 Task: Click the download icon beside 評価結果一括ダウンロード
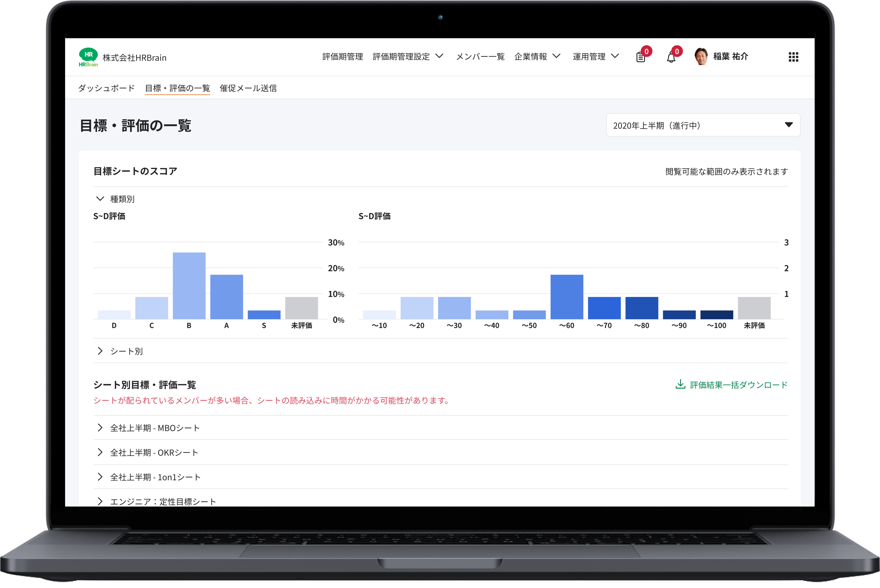click(680, 384)
